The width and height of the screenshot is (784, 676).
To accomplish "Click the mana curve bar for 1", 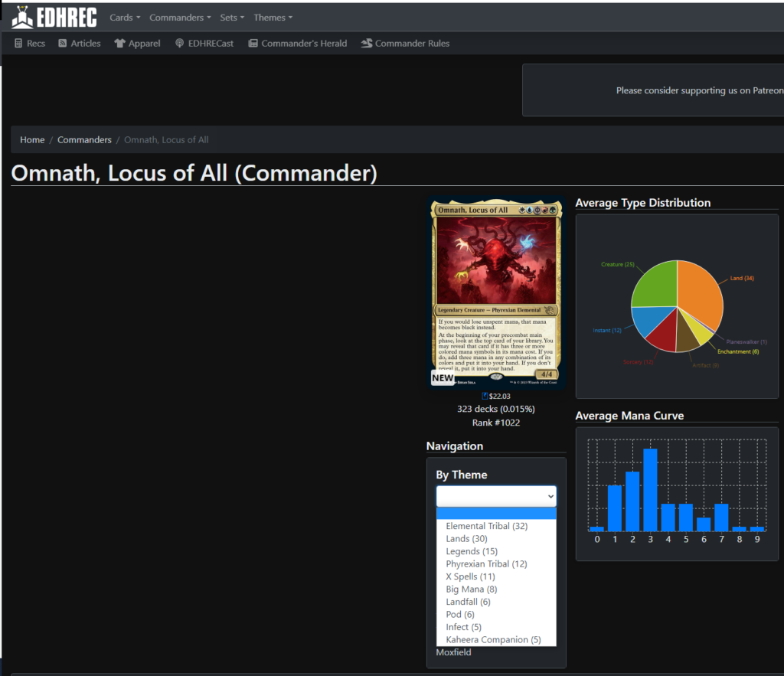I will pyautogui.click(x=615, y=508).
